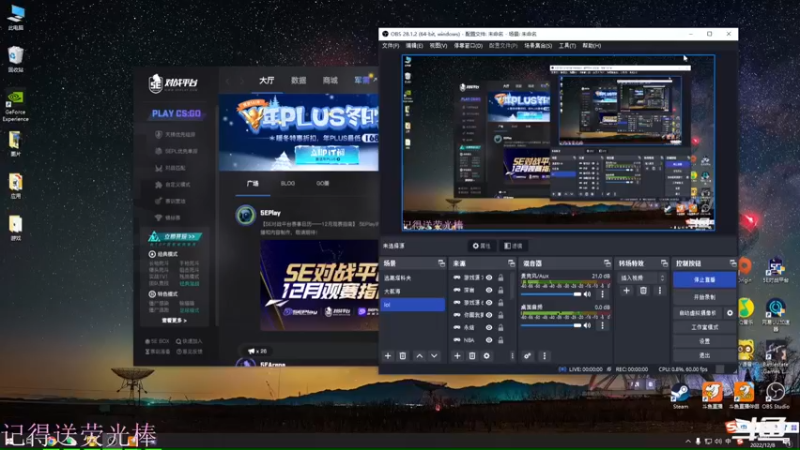Toggle lock on the NBA source
Image resolution: width=800 pixels, height=450 pixels.
click(x=501, y=340)
